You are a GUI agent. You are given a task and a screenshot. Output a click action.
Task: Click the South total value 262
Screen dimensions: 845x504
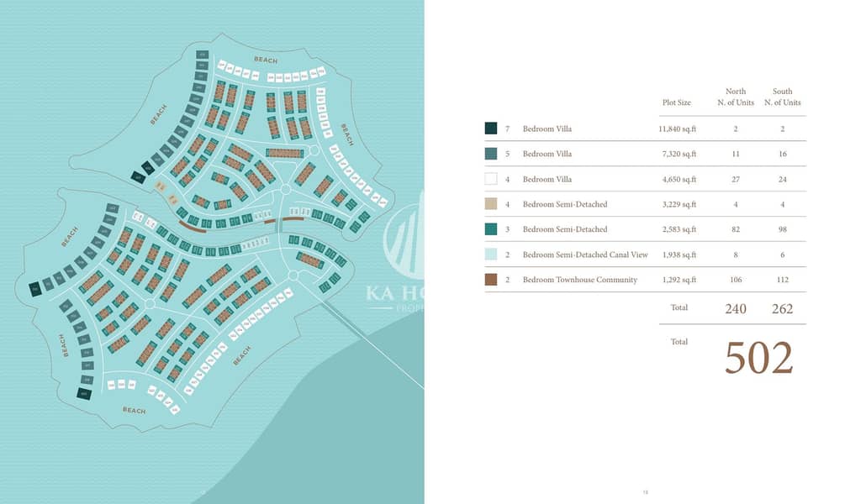tap(782, 309)
